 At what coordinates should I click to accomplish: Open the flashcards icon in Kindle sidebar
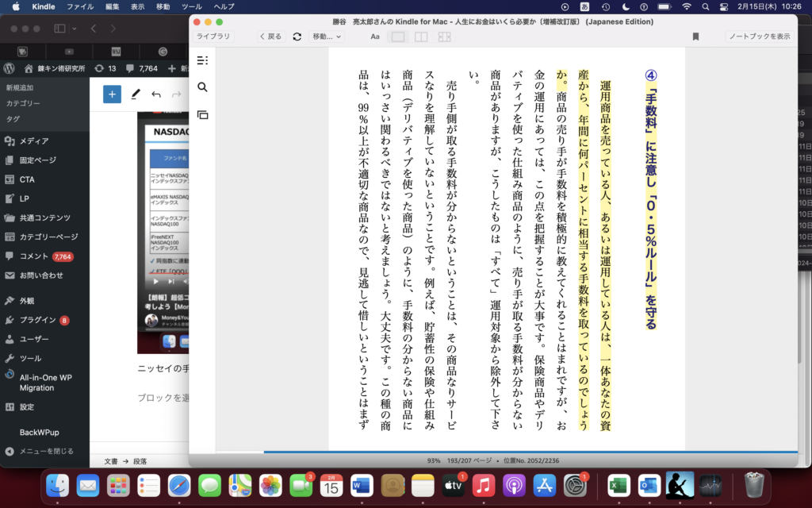click(x=202, y=115)
